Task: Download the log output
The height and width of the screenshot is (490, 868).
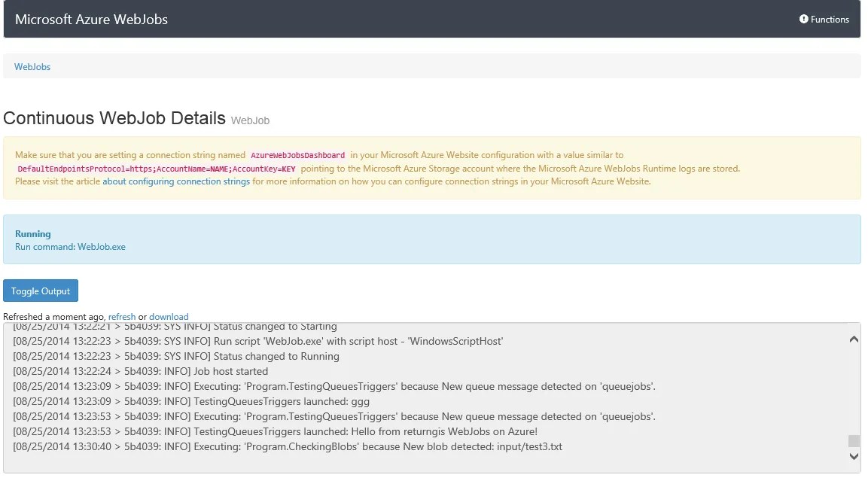Action: [169, 317]
